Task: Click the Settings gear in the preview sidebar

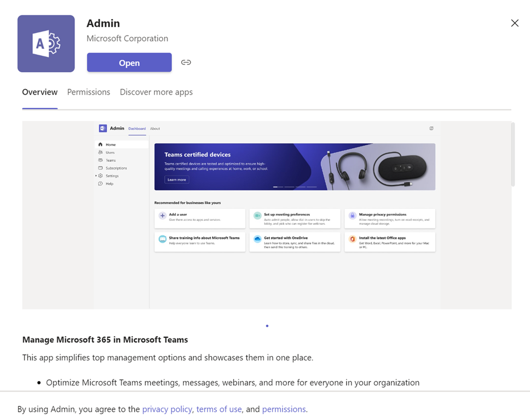Action: tap(100, 176)
